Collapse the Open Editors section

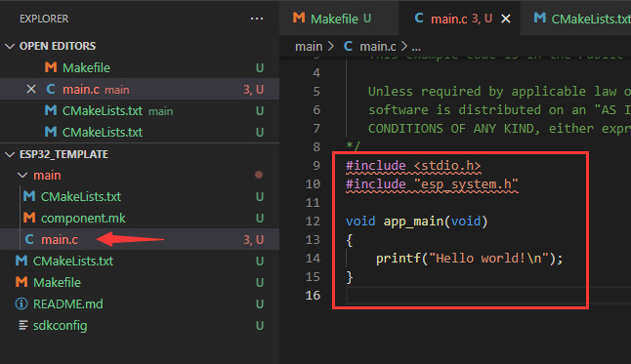[x=10, y=46]
